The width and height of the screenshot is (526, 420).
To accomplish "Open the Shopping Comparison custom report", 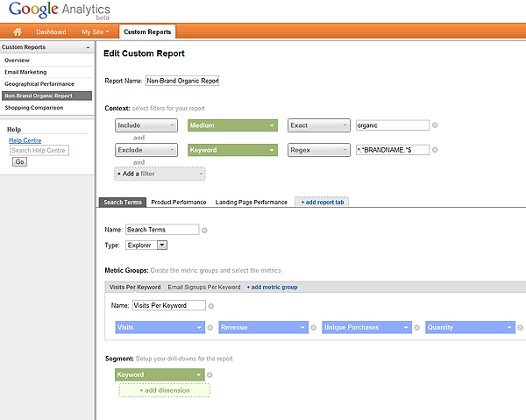I will pos(34,108).
